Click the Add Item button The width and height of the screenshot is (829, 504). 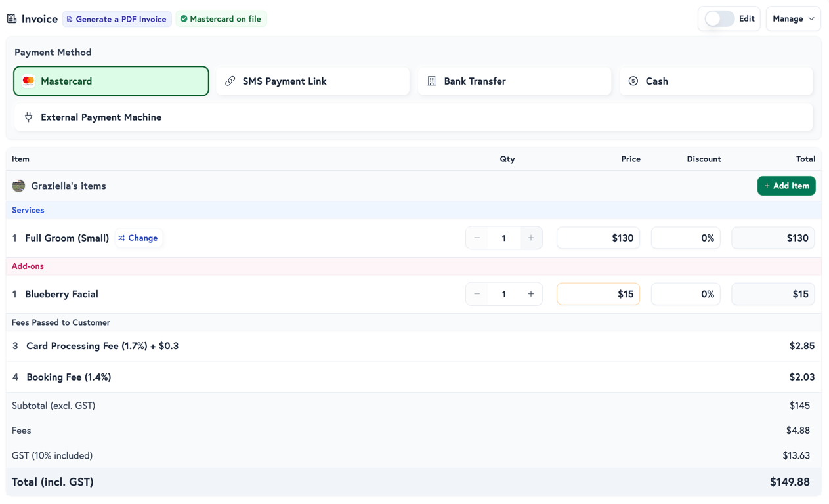[x=786, y=186]
